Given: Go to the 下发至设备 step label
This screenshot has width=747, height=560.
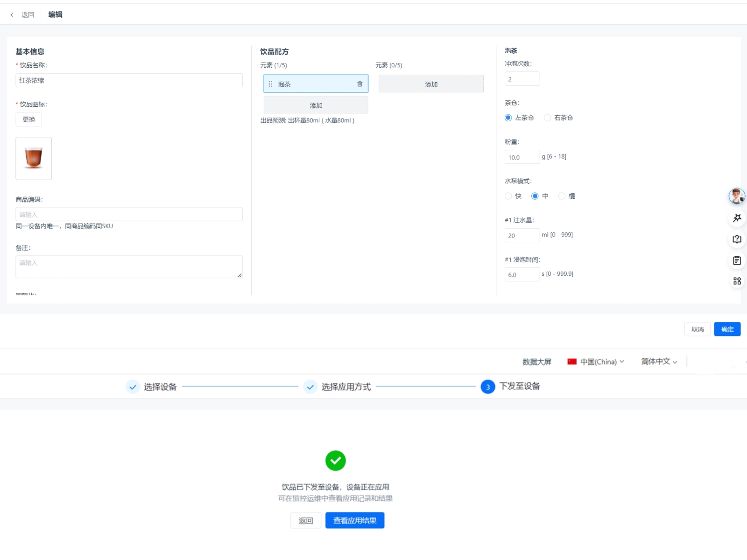Looking at the screenshot, I should (x=520, y=386).
